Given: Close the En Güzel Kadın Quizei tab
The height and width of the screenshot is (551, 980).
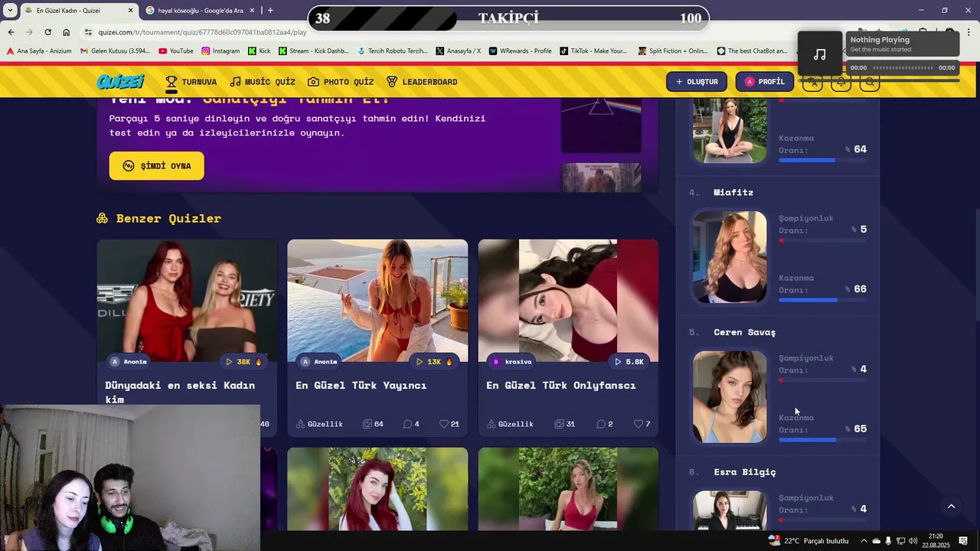Looking at the screenshot, I should tap(130, 11).
